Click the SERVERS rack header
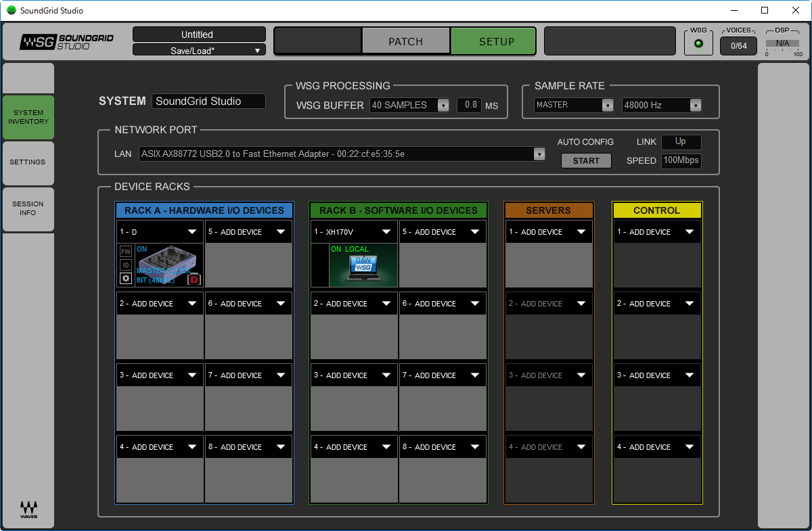Image resolution: width=812 pixels, height=531 pixels. point(549,210)
